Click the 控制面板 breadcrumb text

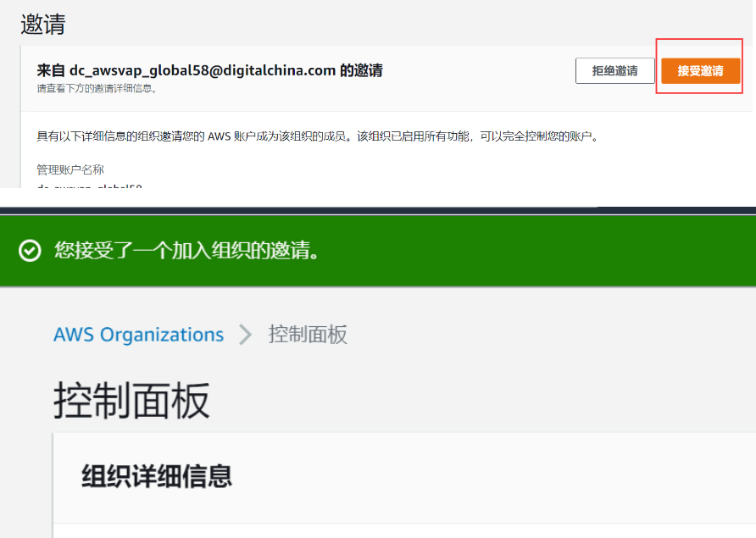(x=308, y=335)
